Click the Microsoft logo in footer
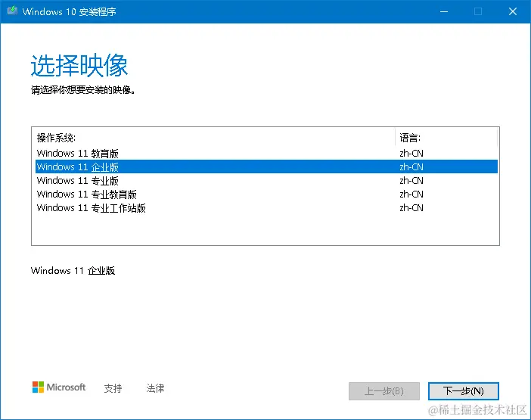531x420 pixels. (58, 387)
